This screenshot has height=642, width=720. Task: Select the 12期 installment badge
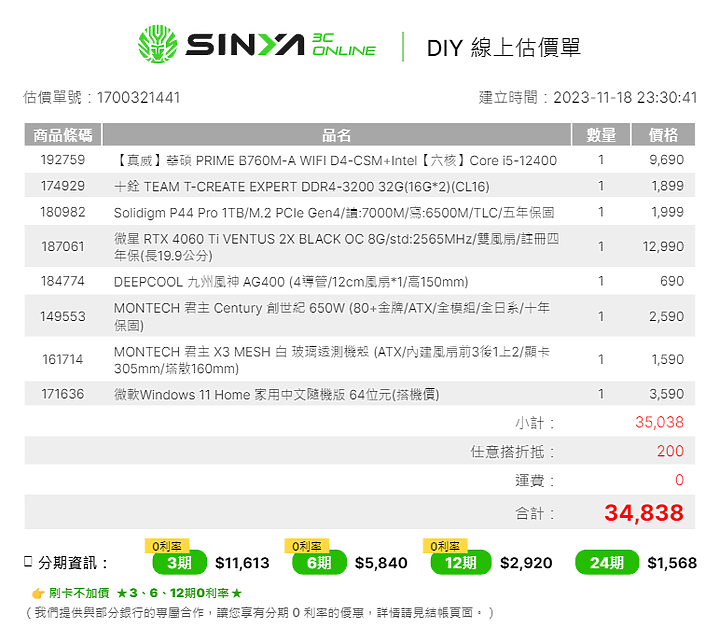pos(461,562)
